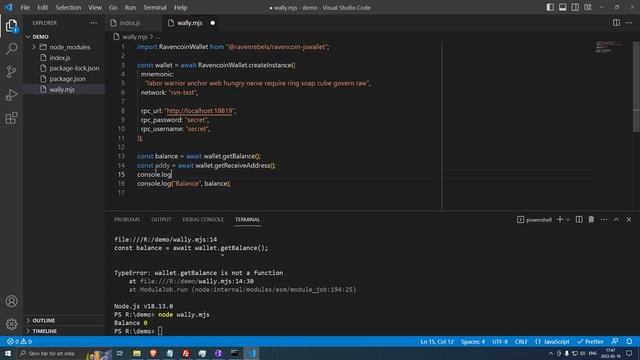Click the editor vertical scrollbar
Image resolution: width=640 pixels, height=360 pixels.
[x=636, y=87]
